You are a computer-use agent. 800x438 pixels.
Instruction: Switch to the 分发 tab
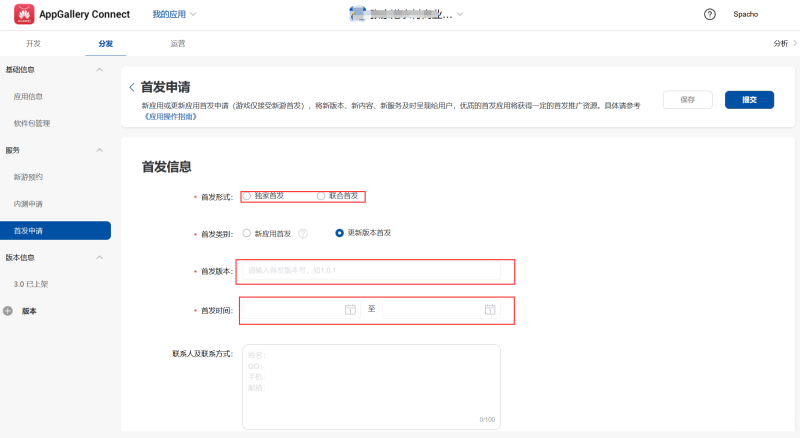click(x=106, y=43)
